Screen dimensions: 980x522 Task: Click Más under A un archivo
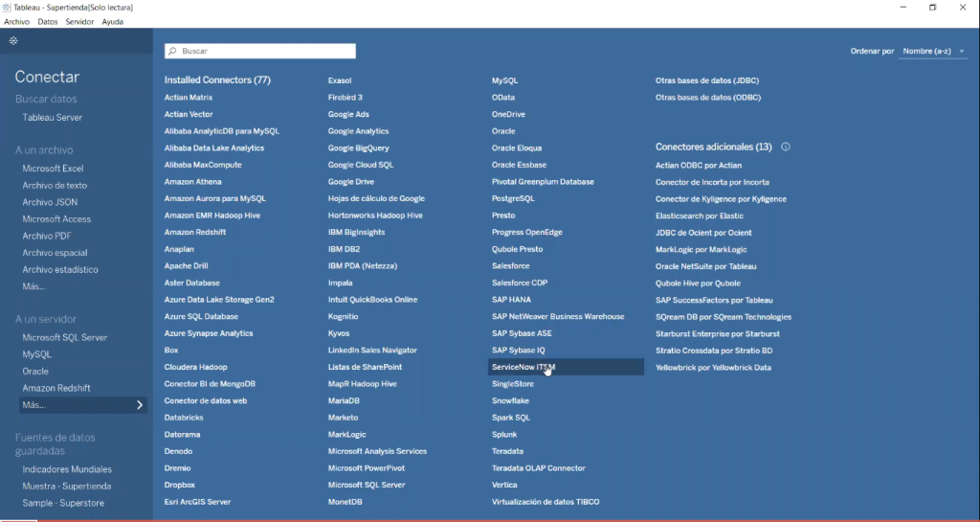33,287
